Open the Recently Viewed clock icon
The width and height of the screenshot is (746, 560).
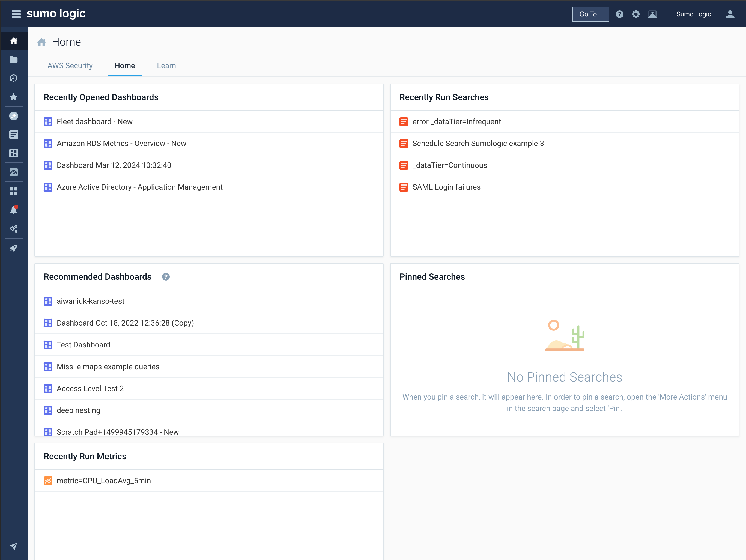pyautogui.click(x=14, y=78)
